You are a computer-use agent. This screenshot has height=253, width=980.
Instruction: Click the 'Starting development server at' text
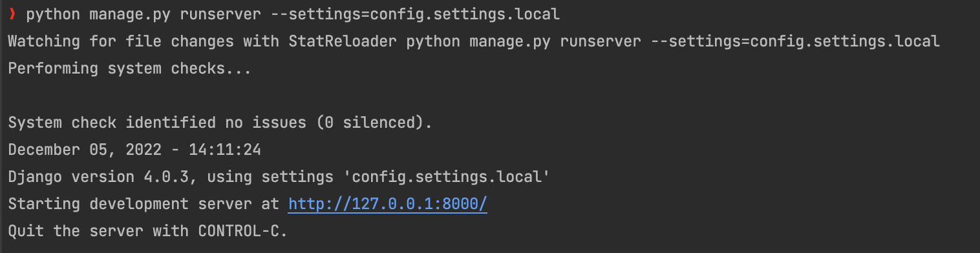pyautogui.click(x=144, y=204)
